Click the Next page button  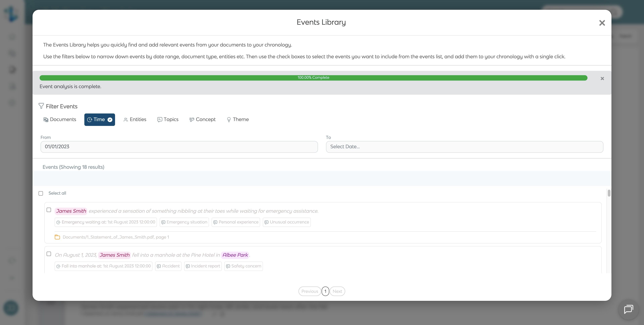pyautogui.click(x=337, y=291)
